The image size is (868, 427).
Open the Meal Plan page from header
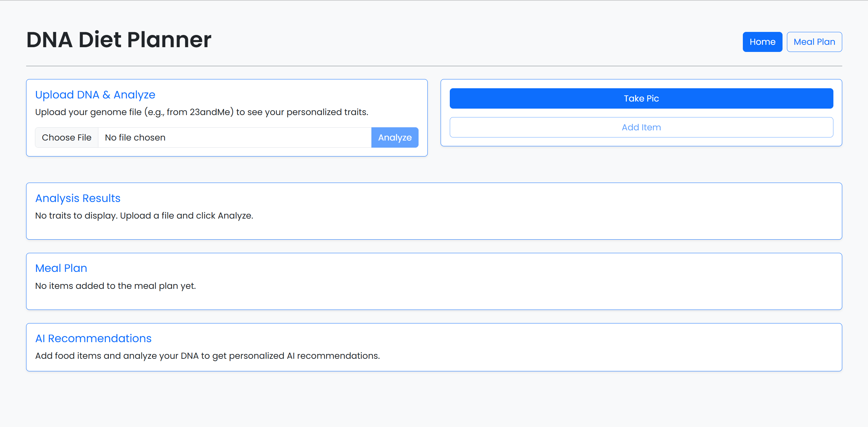814,42
